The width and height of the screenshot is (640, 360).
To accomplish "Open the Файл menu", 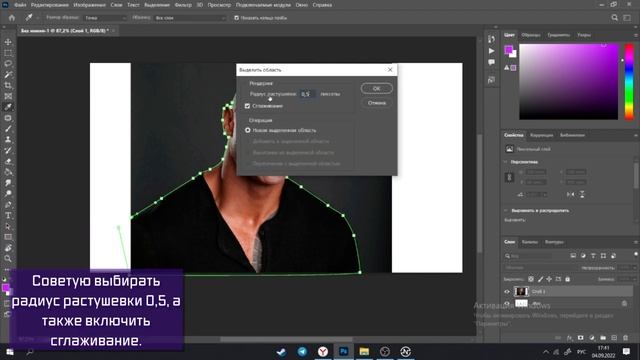I will [20, 5].
